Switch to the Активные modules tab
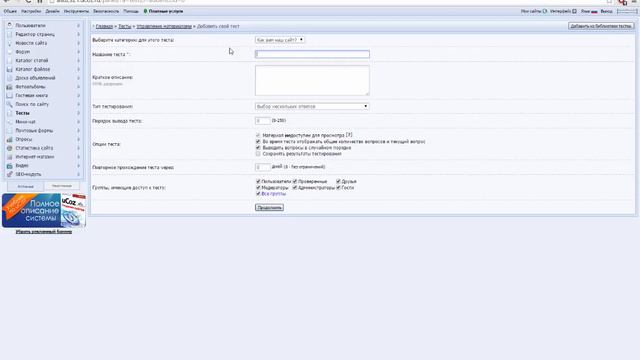 pyautogui.click(x=25, y=187)
